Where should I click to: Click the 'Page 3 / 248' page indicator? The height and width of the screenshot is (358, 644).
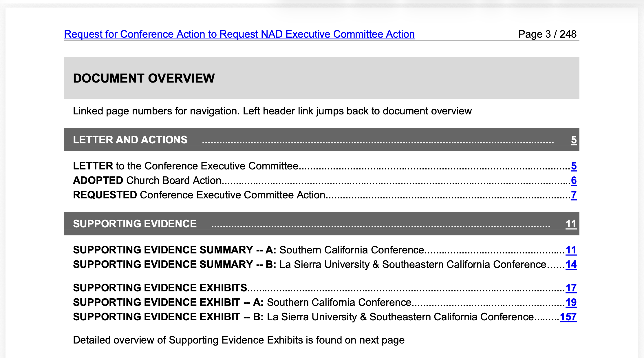[x=547, y=34]
